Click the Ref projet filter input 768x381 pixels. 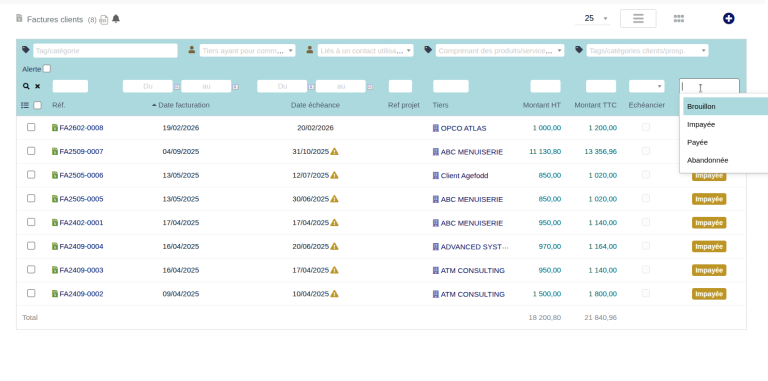point(400,86)
